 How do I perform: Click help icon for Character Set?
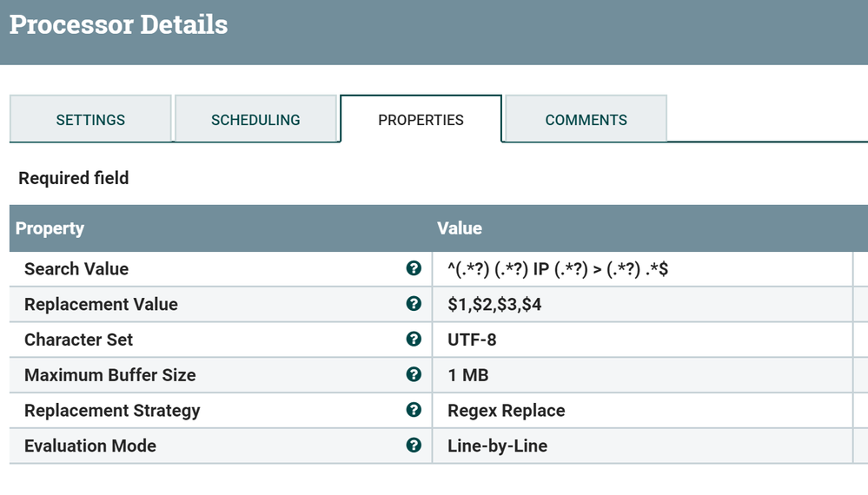[x=414, y=340]
